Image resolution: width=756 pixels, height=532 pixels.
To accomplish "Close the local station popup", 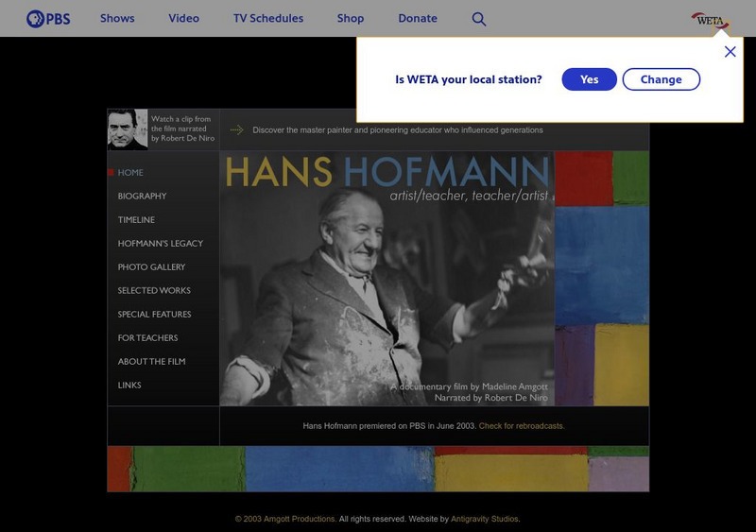I will 730,52.
